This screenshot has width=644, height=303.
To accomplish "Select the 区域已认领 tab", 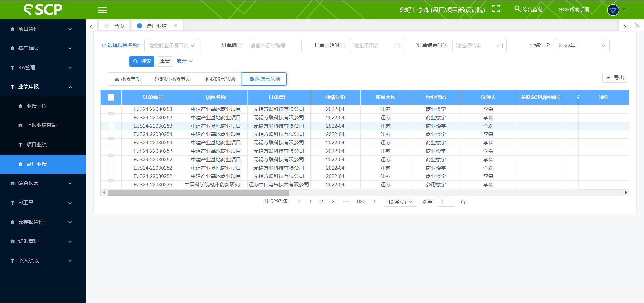I will [264, 79].
